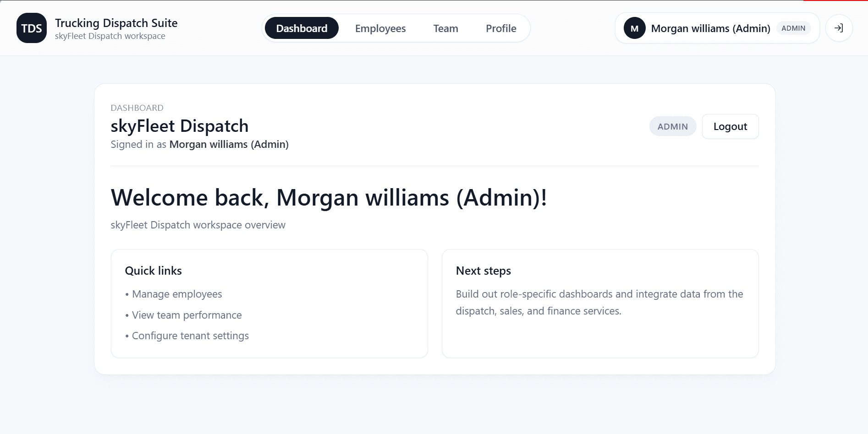Open the Dashboard via its dark pill icon
Screen dimensions: 868x434
[302, 28]
